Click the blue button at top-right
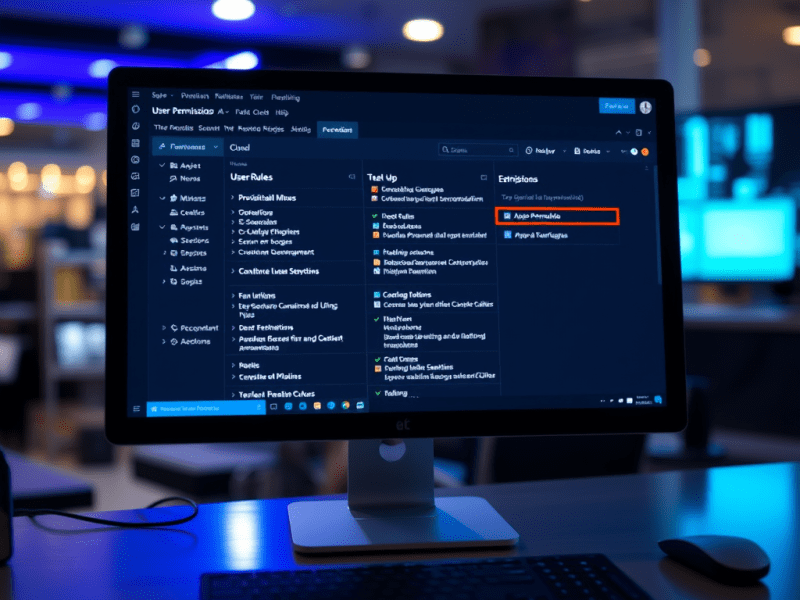Viewport: 800px width, 600px height. 616,106
